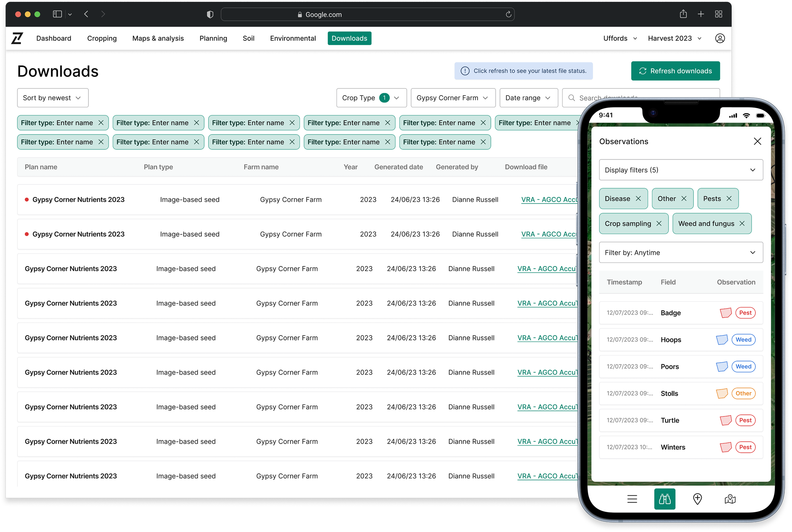Close the Observations panel
The image size is (792, 532).
(757, 141)
